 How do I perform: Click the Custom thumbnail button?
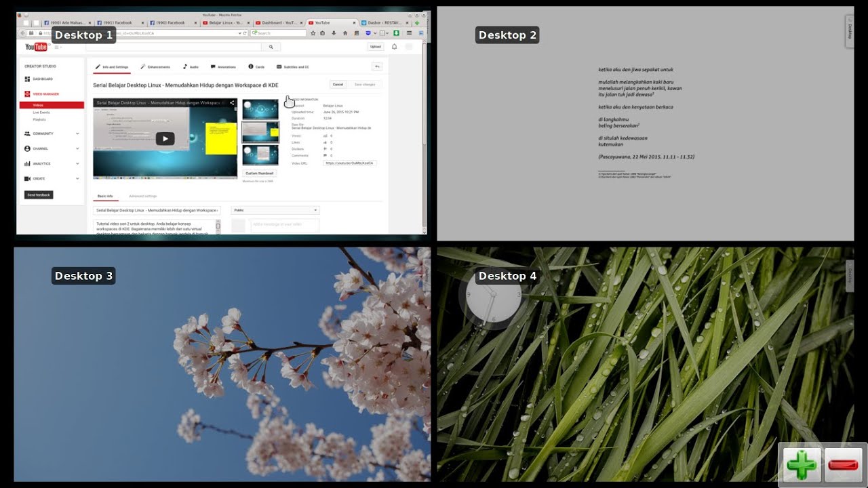(260, 174)
